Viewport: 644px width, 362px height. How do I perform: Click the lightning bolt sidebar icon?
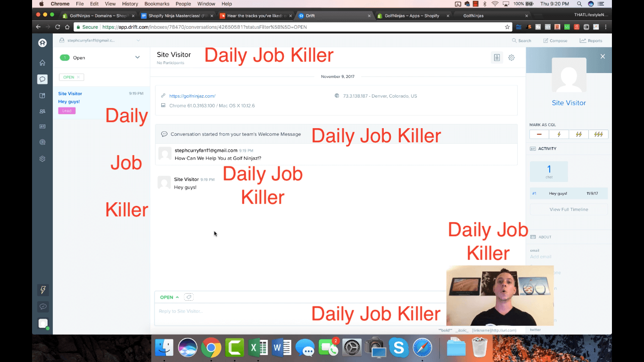(x=43, y=290)
